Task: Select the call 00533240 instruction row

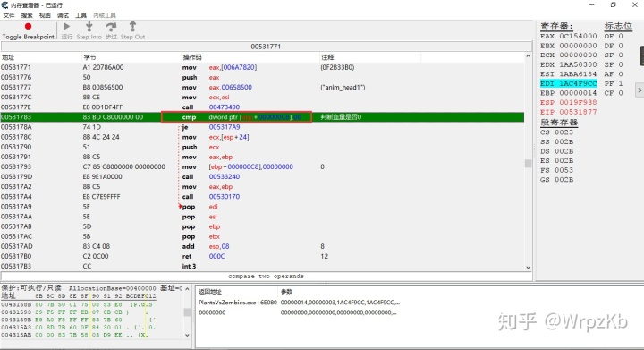Action: pos(262,176)
